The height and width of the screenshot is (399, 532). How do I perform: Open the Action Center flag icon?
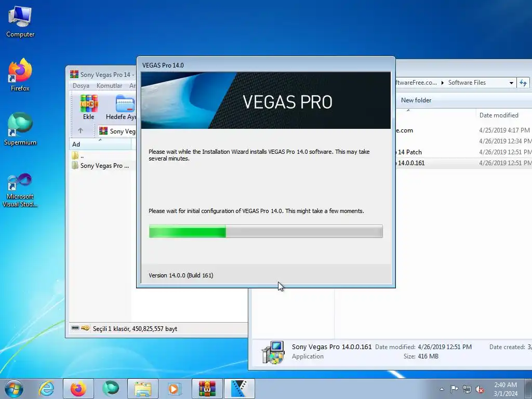pyautogui.click(x=454, y=389)
